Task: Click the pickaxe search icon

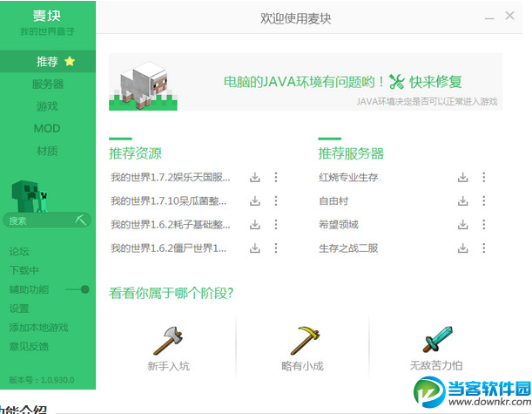Action: 81,220
